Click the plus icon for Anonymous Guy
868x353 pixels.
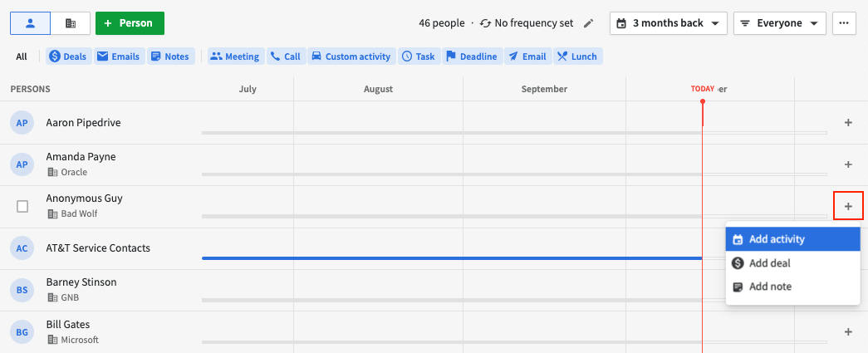click(848, 206)
